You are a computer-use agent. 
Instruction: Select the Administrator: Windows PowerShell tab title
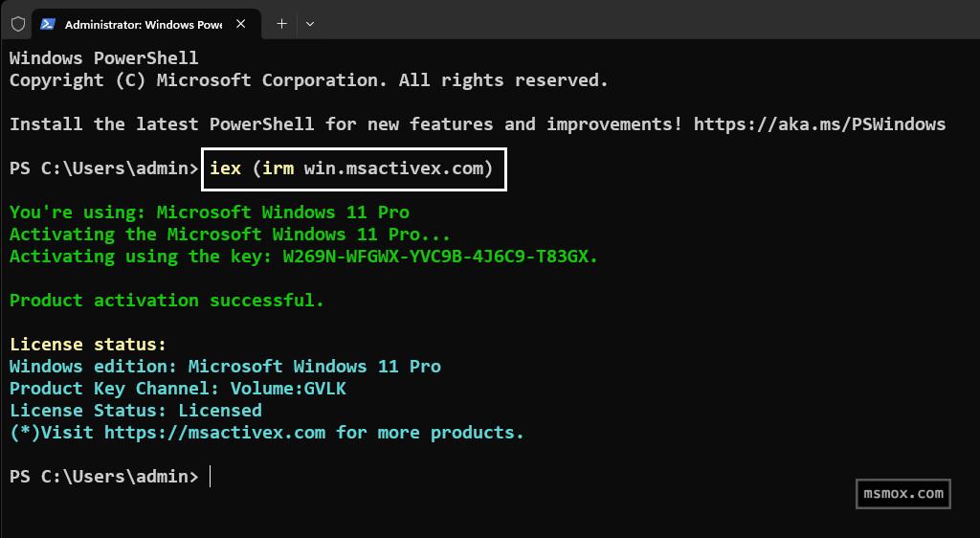point(143,24)
